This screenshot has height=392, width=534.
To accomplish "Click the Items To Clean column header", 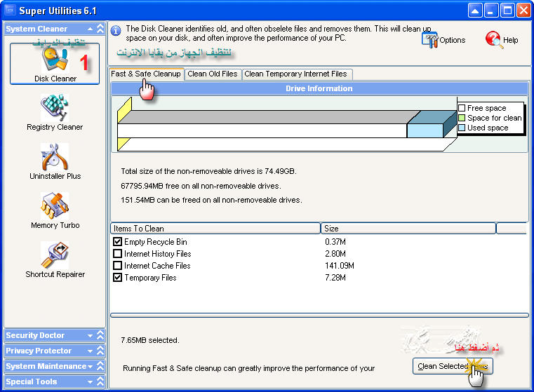I will click(215, 229).
